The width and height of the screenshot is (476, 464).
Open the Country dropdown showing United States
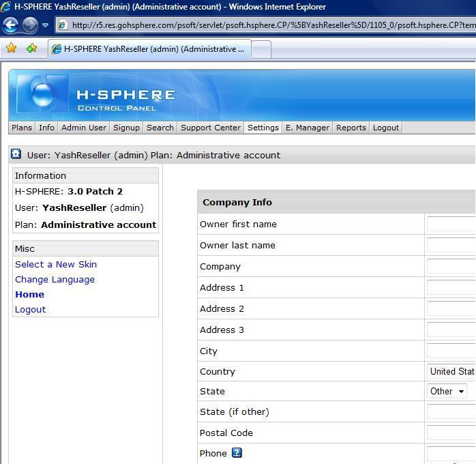[x=451, y=371]
